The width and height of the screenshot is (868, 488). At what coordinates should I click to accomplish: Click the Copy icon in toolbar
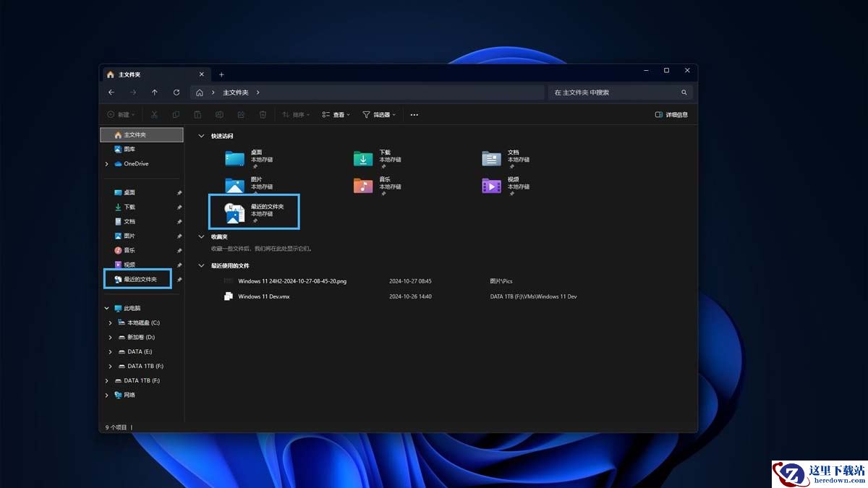pos(176,114)
